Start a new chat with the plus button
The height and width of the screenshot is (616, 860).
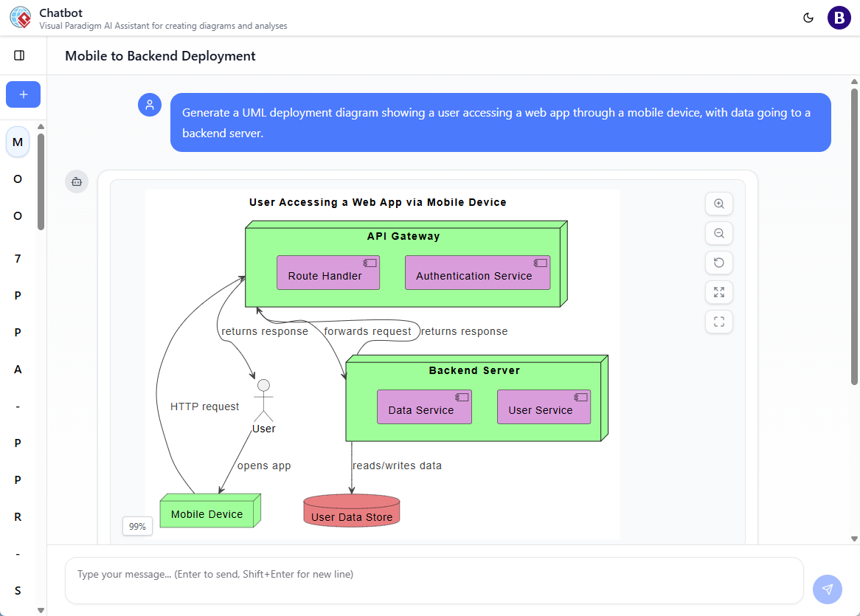[23, 94]
